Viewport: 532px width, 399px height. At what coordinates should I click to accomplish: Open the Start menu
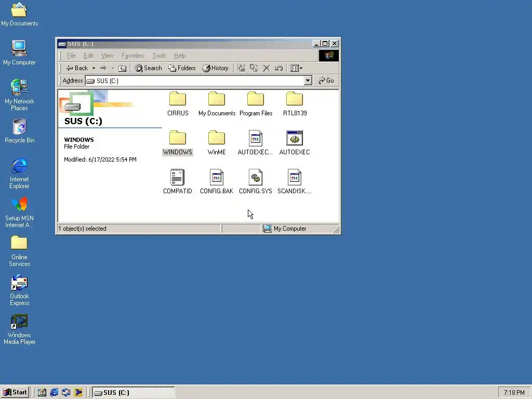(x=15, y=393)
